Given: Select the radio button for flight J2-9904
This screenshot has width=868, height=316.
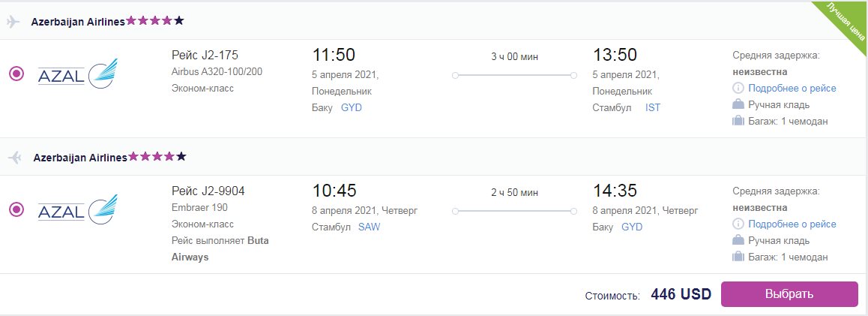Looking at the screenshot, I should coord(16,209).
